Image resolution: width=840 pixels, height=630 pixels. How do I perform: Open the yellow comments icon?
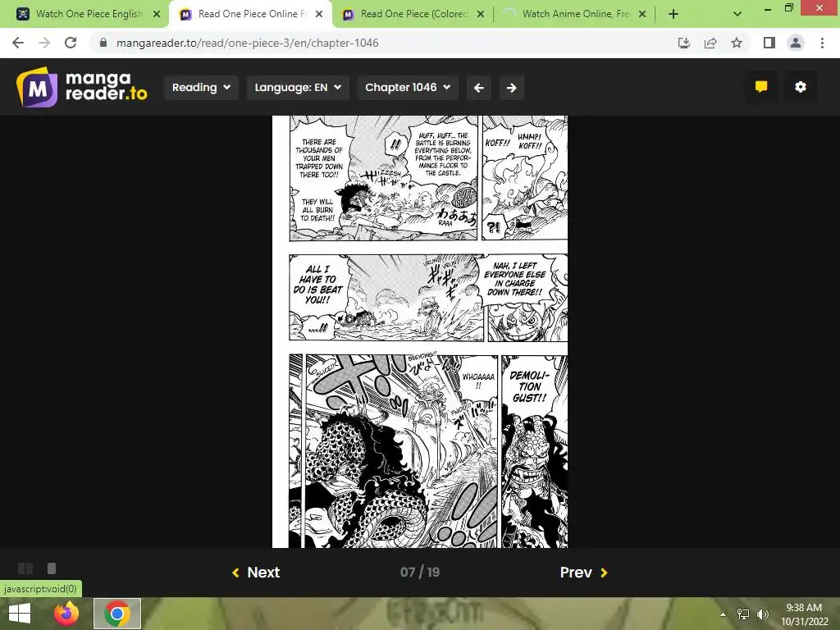click(x=761, y=87)
